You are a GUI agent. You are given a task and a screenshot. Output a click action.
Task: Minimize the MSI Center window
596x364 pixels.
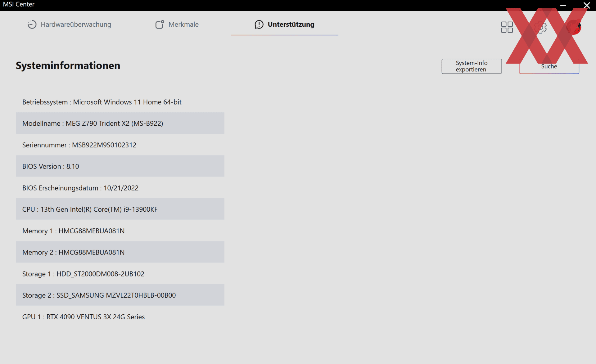563,5
